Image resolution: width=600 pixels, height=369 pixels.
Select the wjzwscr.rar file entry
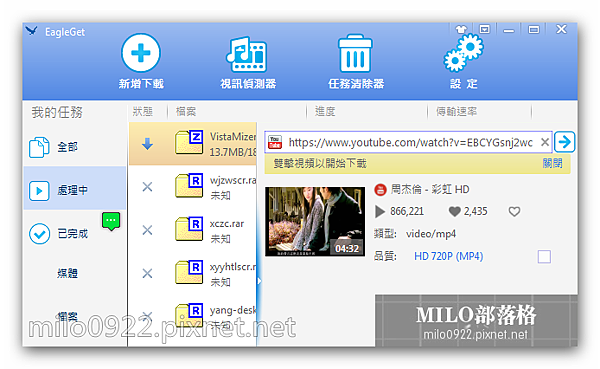(x=193, y=187)
